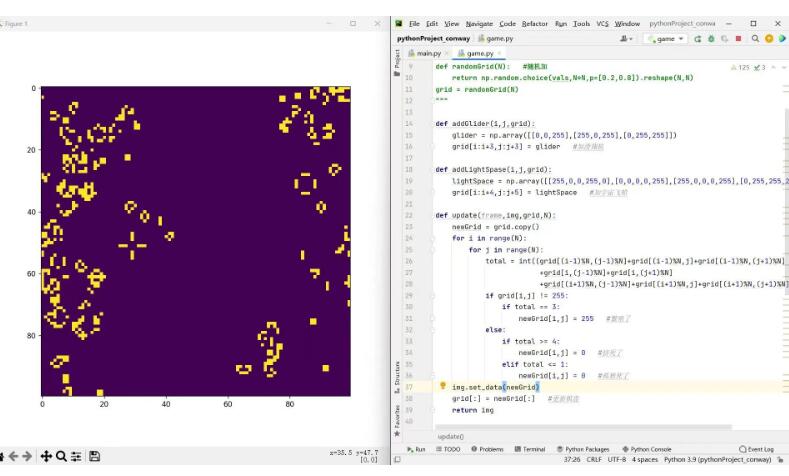Image resolution: width=789 pixels, height=476 pixels.
Task: Go forward to next view arrow
Action: point(27,454)
